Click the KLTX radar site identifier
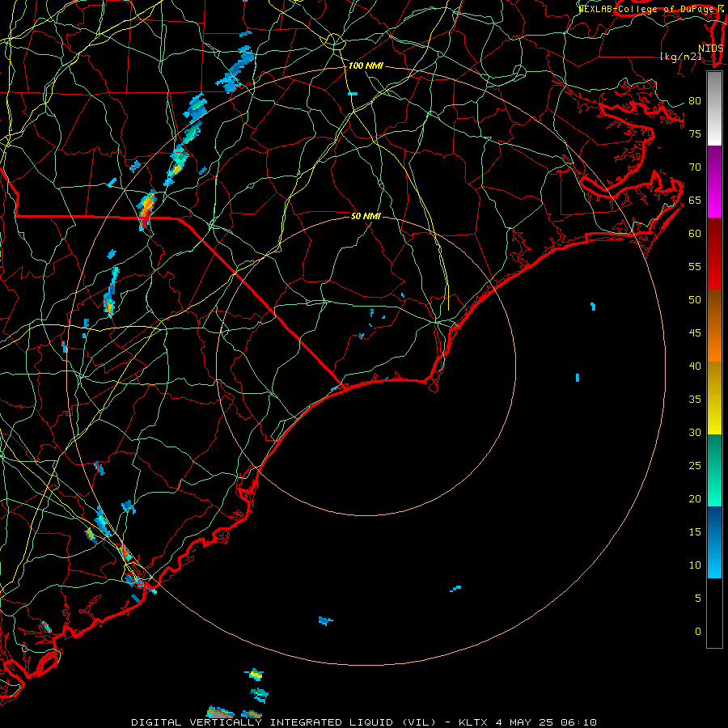The width and height of the screenshot is (728, 728). [x=473, y=722]
